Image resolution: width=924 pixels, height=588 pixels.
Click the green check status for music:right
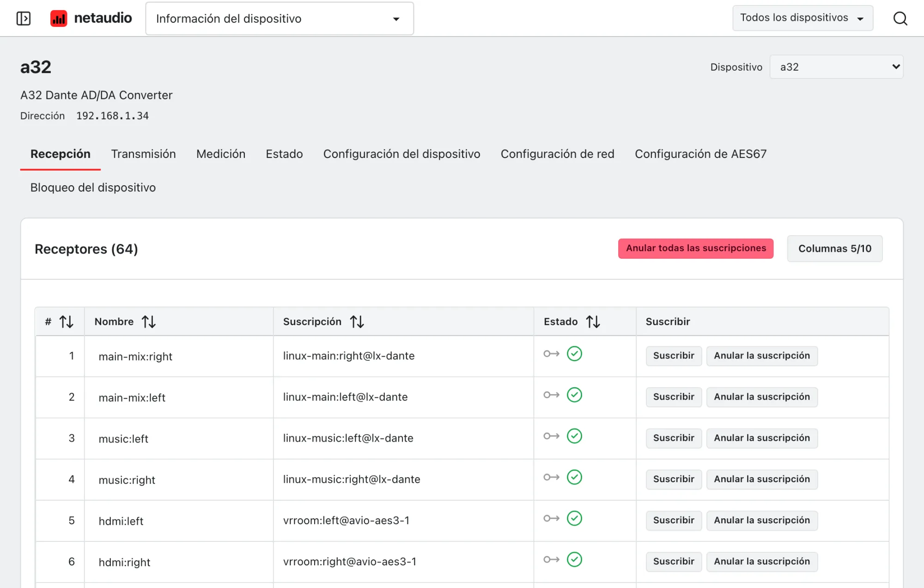(x=574, y=477)
